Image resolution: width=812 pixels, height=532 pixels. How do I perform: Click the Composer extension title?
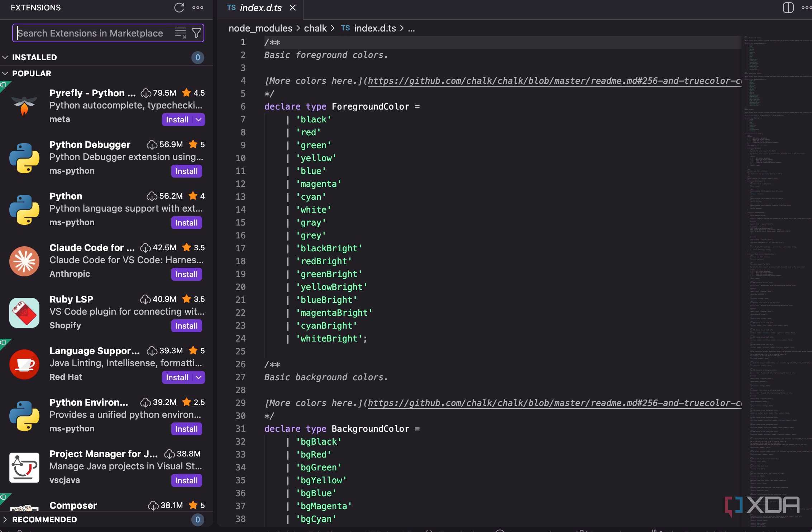point(73,505)
